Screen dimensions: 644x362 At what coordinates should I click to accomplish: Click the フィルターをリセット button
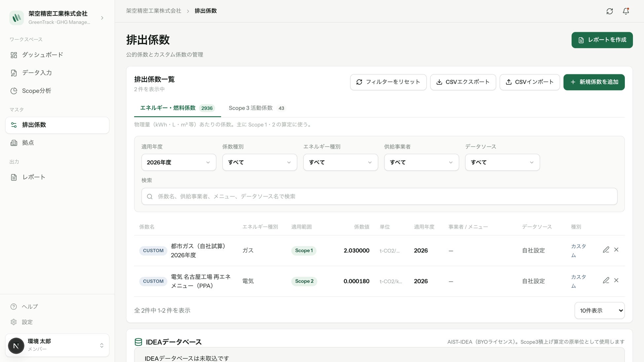[x=388, y=82]
